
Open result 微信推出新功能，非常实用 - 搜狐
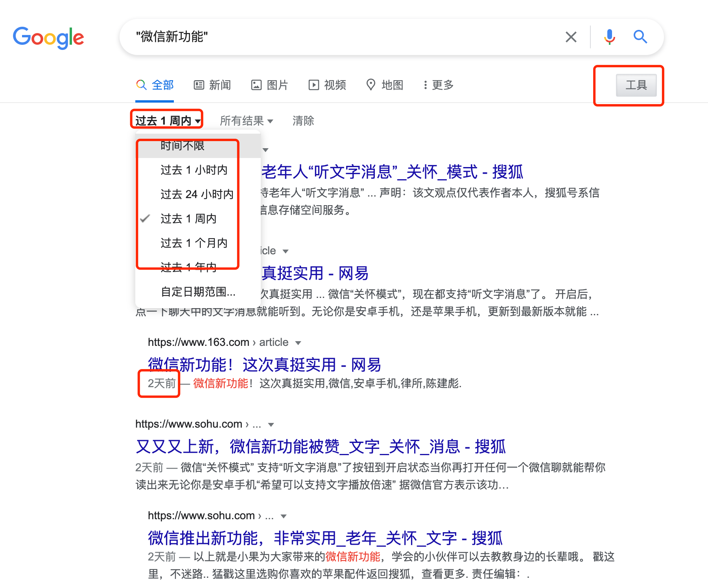[x=325, y=538]
